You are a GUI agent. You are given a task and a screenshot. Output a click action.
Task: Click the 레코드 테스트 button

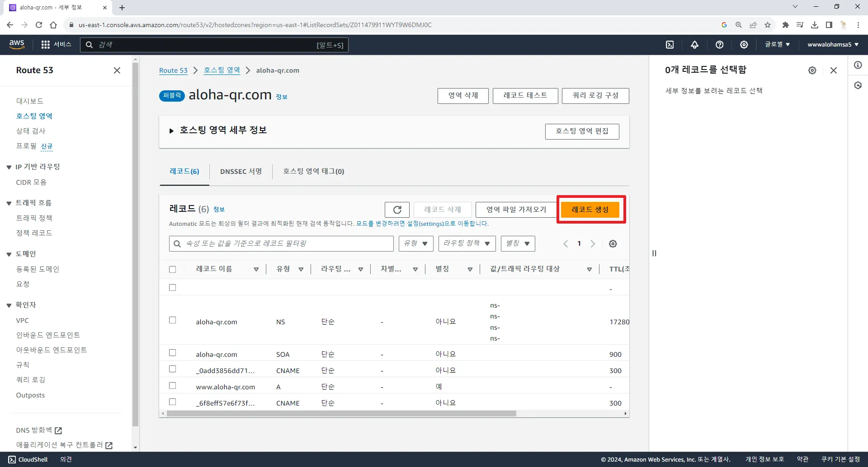pyautogui.click(x=525, y=96)
